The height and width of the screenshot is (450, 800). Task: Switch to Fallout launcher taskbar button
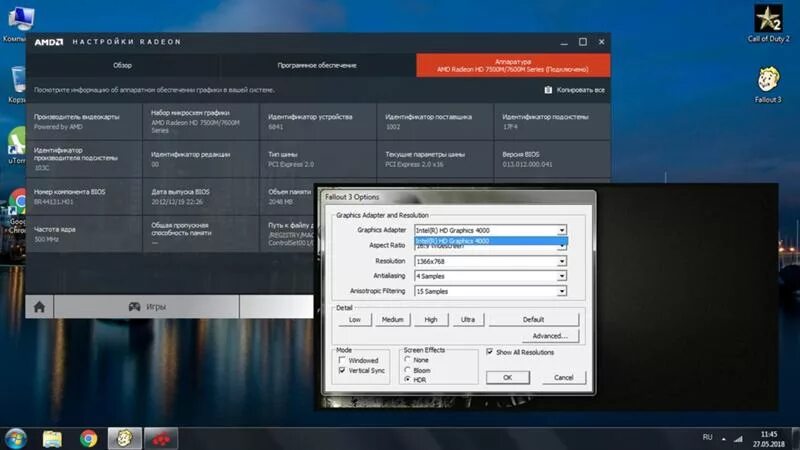pyautogui.click(x=124, y=439)
